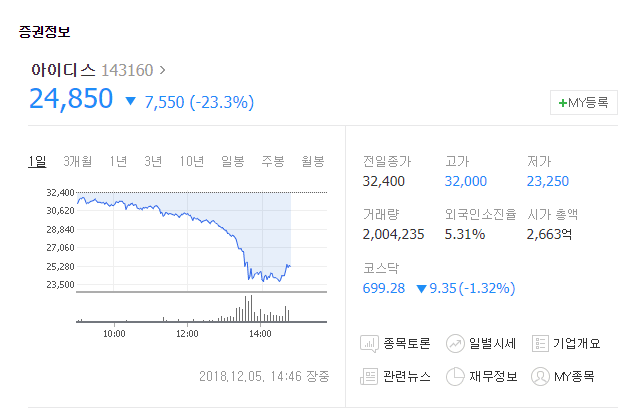Open the 기업개요 list icon
The width and height of the screenshot is (640, 408).
point(540,344)
